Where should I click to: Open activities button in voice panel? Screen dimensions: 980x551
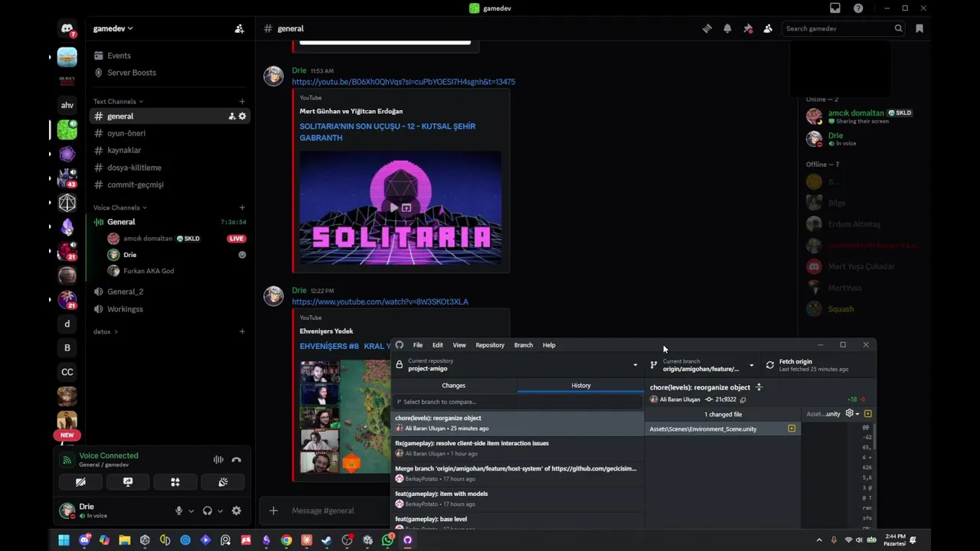point(175,482)
